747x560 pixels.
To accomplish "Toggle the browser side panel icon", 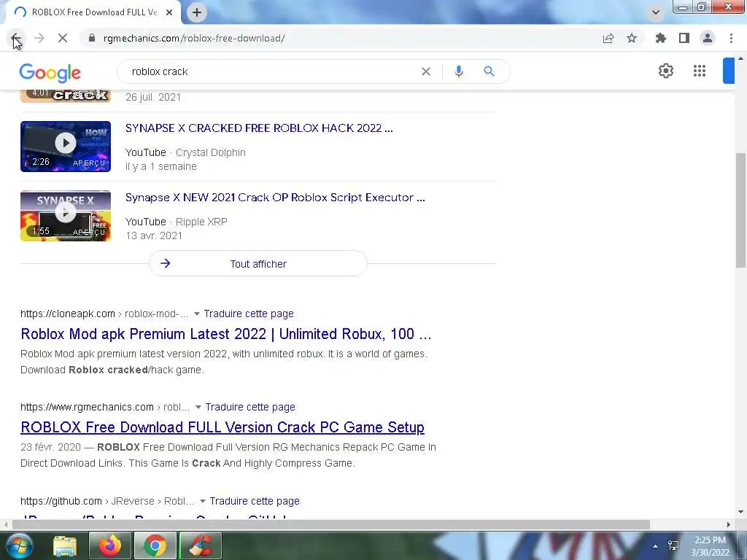I will point(684,38).
